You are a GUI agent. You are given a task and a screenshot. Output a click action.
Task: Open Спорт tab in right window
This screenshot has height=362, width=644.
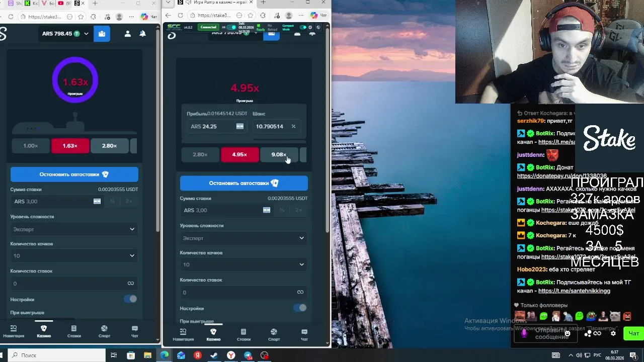[x=274, y=335]
